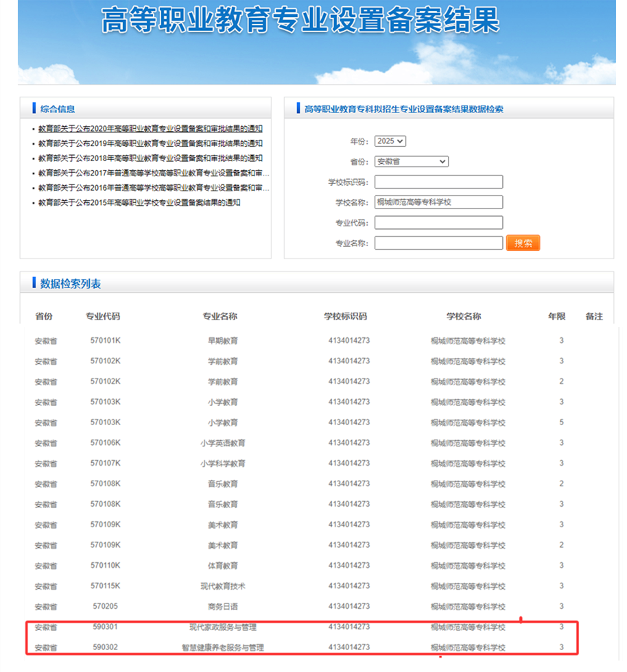Click the 学校名称 input field
627x672 pixels.
[x=438, y=202]
